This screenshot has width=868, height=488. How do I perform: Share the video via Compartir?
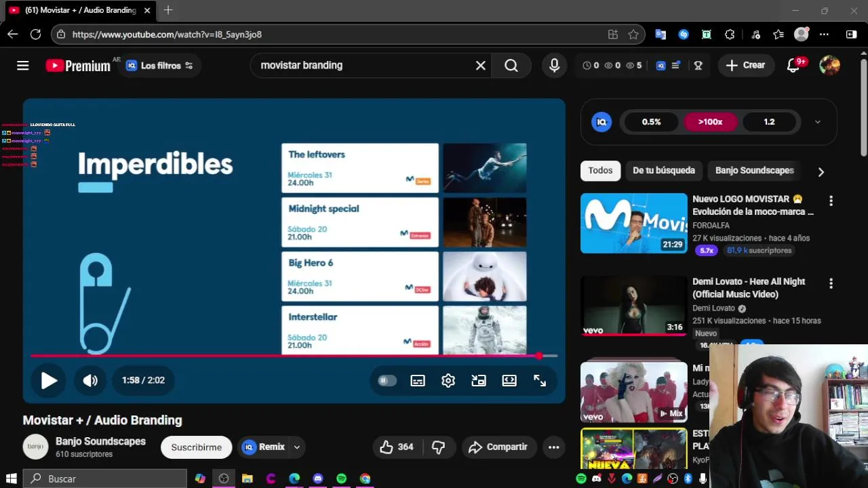coord(498,447)
